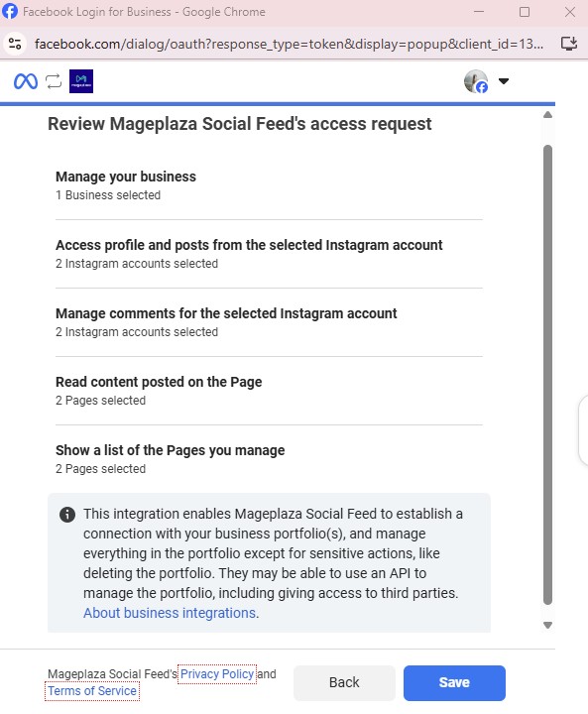Click the scroll up arrow
This screenshot has height=714, width=588.
(x=548, y=115)
